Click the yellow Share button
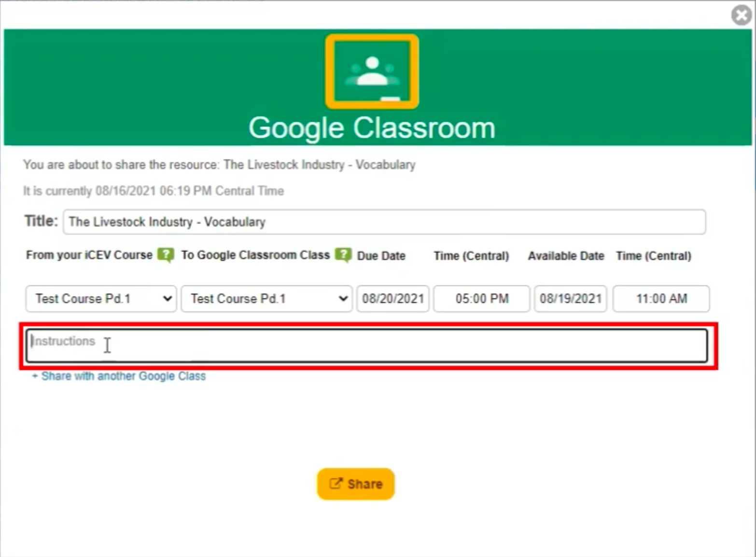The width and height of the screenshot is (756, 557). click(x=356, y=484)
